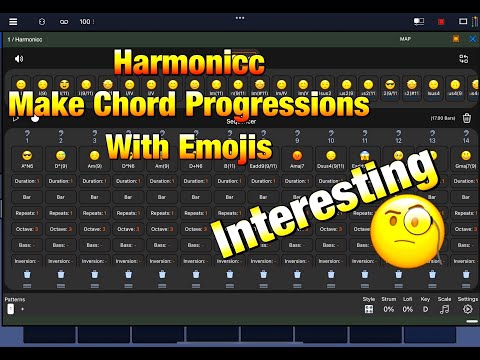480x360 pixels.
Task: Tap the play button left of Sequencer
Action: 15,118
